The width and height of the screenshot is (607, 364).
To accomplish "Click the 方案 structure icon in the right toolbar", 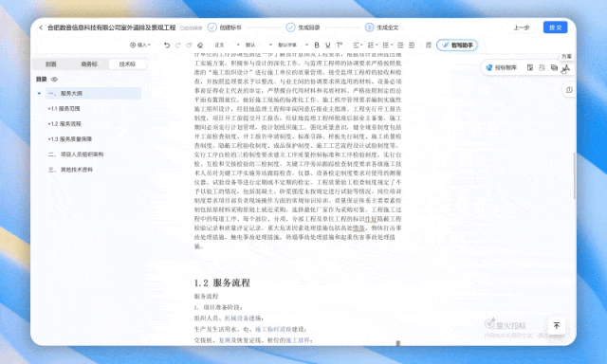I will coord(566,68).
